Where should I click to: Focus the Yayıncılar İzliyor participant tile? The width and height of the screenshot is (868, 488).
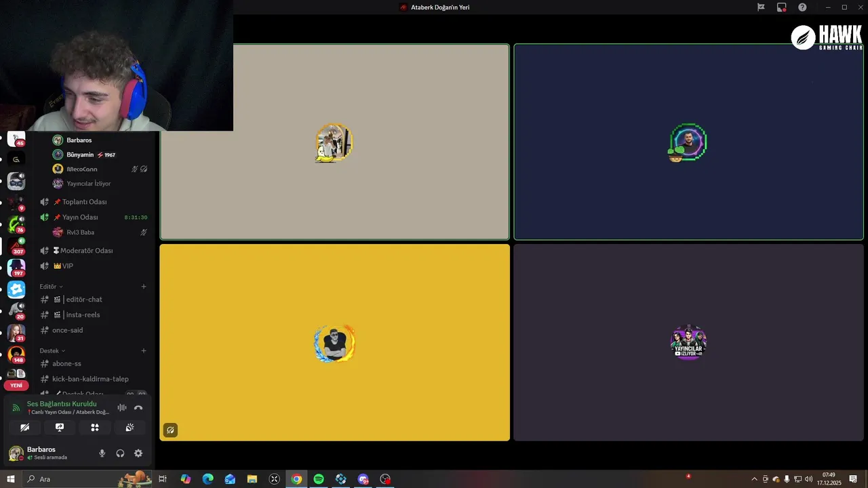coord(688,342)
